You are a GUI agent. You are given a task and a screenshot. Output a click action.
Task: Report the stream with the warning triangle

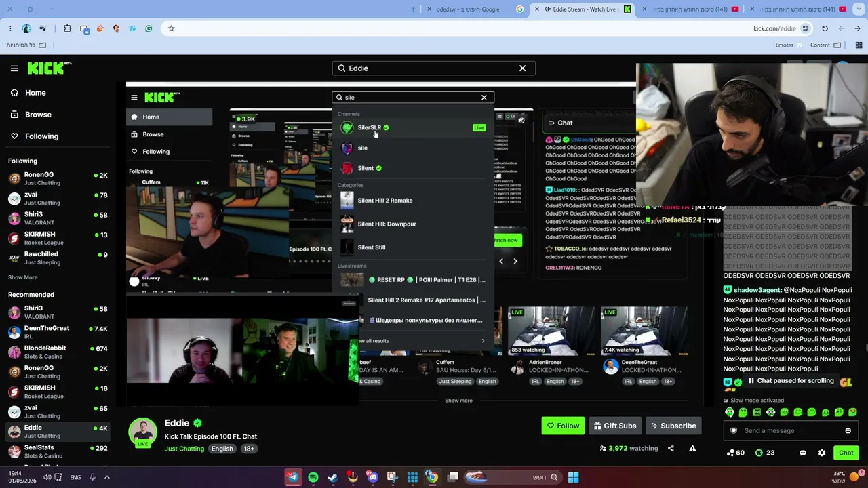(x=692, y=448)
